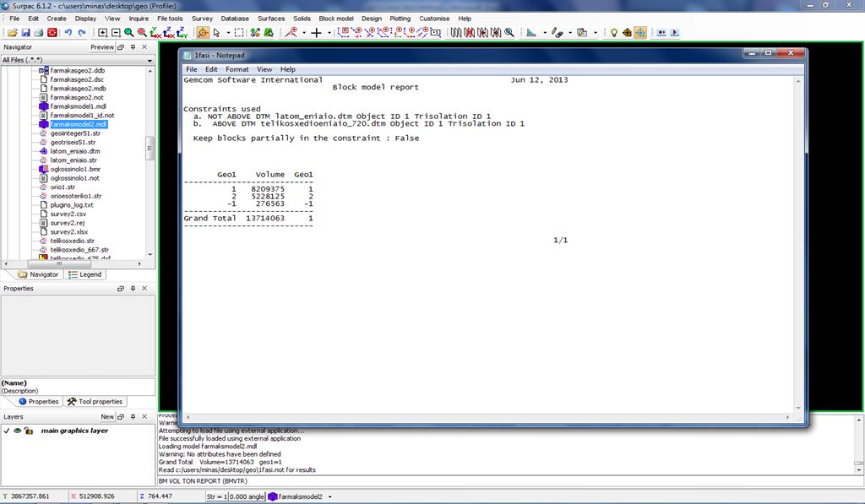Click the 0.000 angle field in status bar
The width and height of the screenshot is (865, 504).
coord(247,497)
